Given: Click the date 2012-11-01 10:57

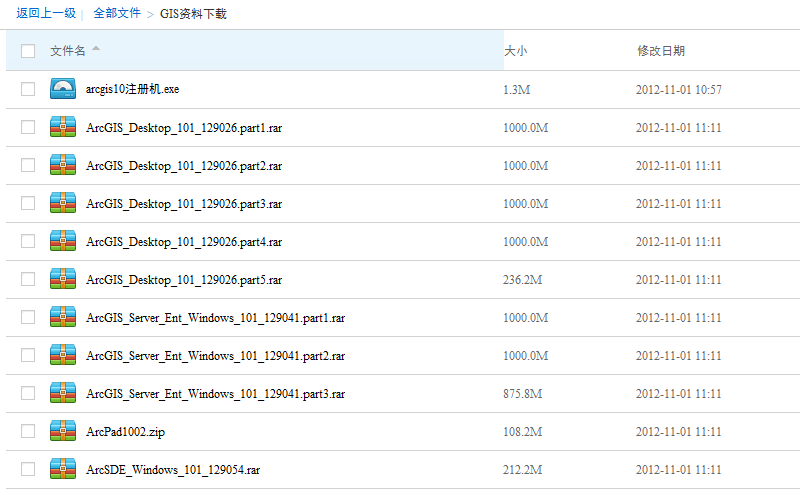Looking at the screenshot, I should click(x=679, y=90).
